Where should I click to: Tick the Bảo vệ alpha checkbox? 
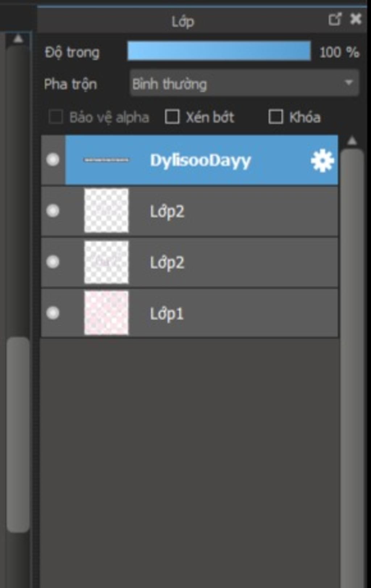[x=56, y=117]
